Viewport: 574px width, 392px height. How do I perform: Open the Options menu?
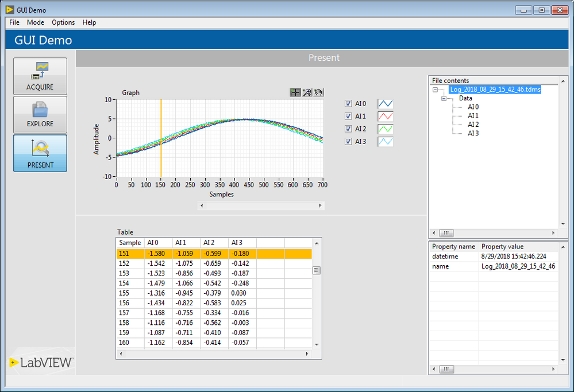(63, 22)
